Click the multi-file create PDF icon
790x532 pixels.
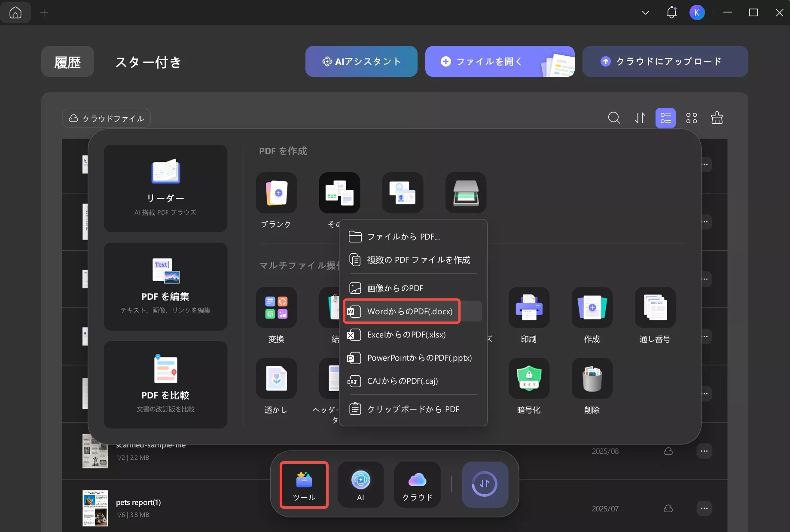point(339,193)
